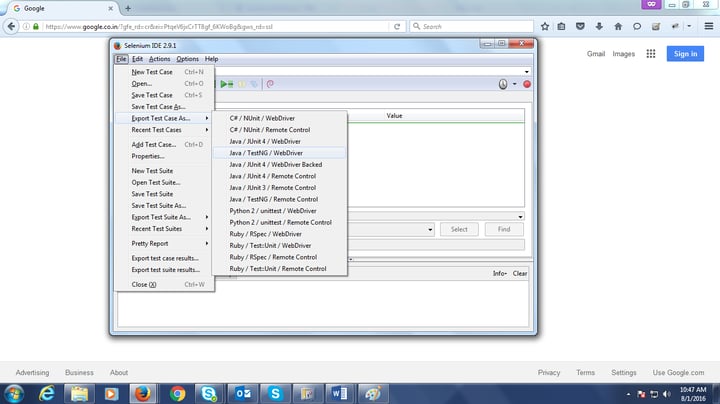This screenshot has height=404, width=720.
Task: Open the Gmail link
Action: pos(596,54)
